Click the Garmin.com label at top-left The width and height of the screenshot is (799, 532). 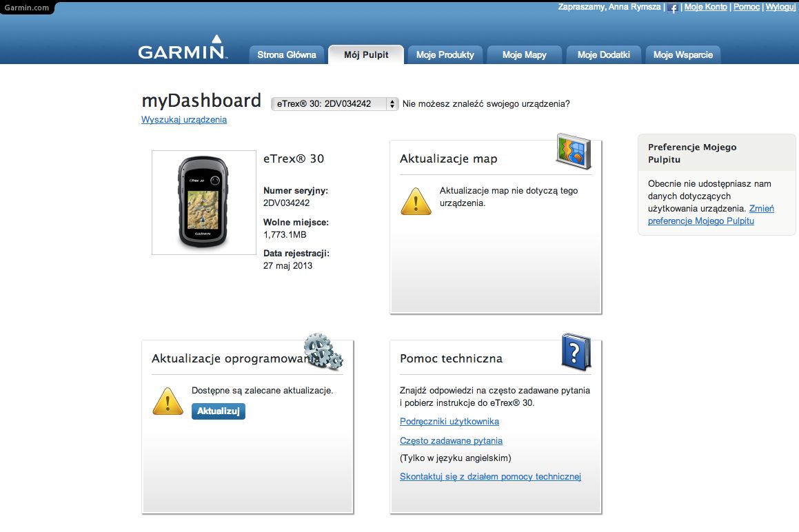(26, 8)
